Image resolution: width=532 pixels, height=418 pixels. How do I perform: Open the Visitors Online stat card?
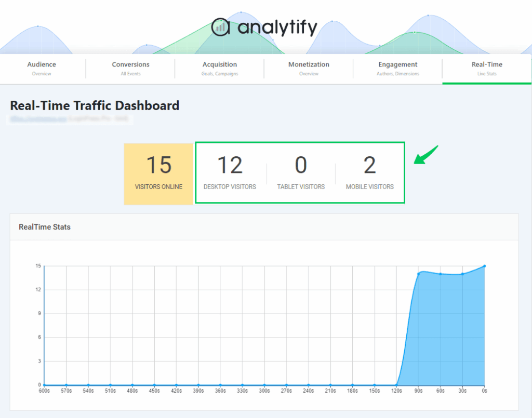[x=158, y=173]
